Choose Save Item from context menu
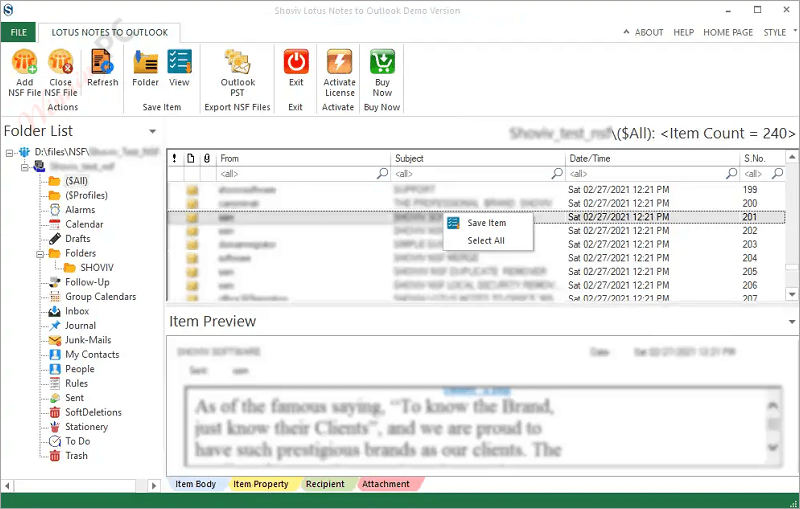The height and width of the screenshot is (509, 800). tap(488, 223)
